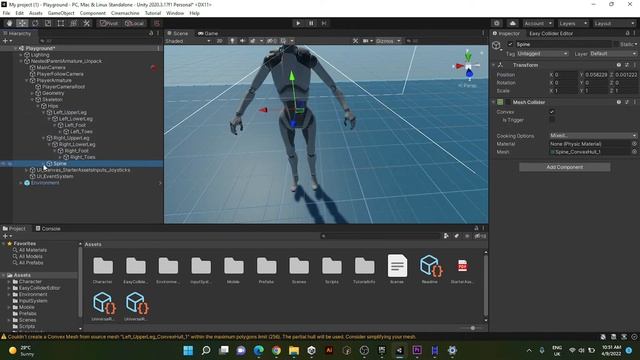
Task: Open the Component menu
Action: pos(93,13)
